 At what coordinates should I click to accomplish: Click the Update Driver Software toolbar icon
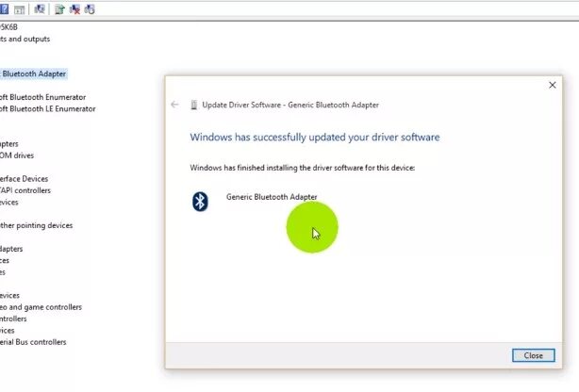point(59,9)
